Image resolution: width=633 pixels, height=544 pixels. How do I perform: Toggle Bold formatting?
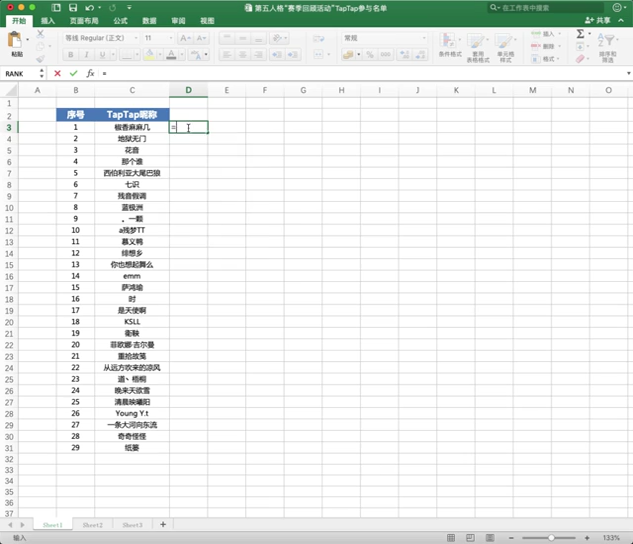pos(71,54)
